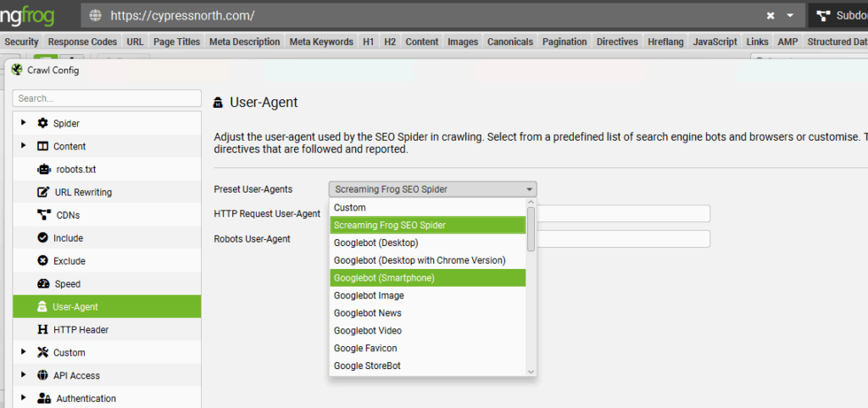
Task: Open the Preset User-Agents combo box
Action: tap(432, 189)
